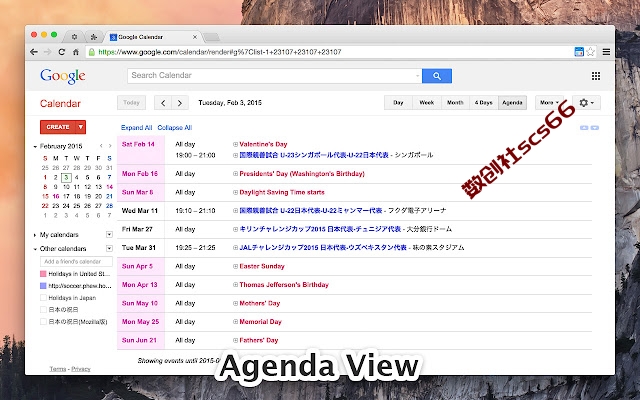Expand Presidents' Day event details
The image size is (640, 400).
tap(236, 173)
